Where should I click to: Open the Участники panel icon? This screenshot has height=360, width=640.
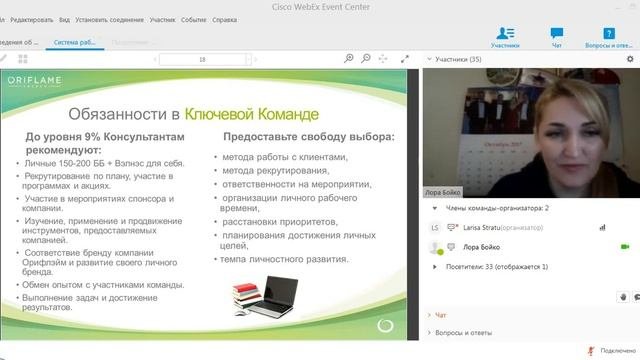tap(505, 33)
